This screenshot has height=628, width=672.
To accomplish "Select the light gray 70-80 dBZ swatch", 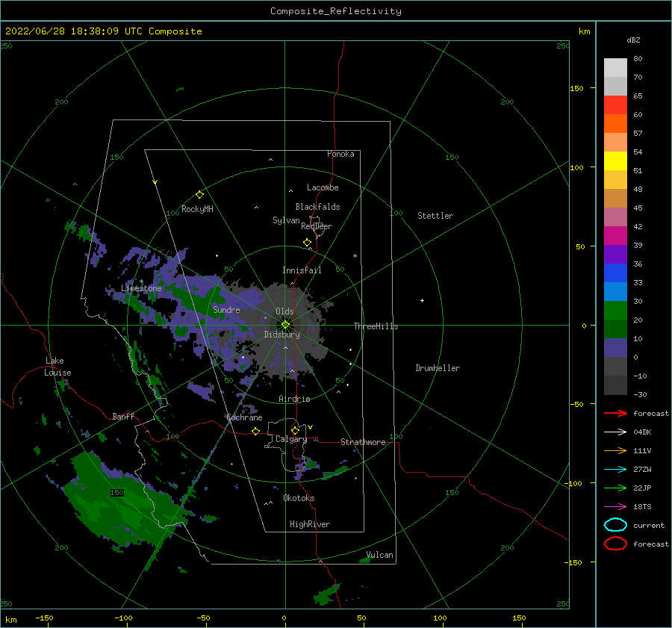I will 615,68.
